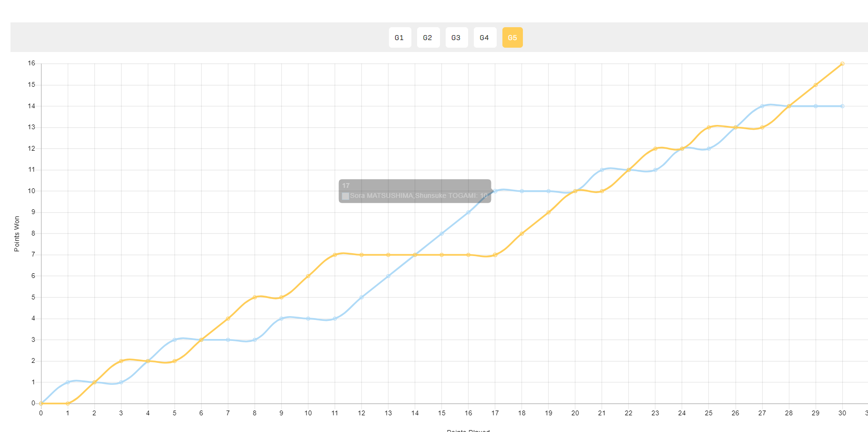The image size is (868, 432).
Task: Click yellow data point at 8 points played
Action: coord(255,297)
